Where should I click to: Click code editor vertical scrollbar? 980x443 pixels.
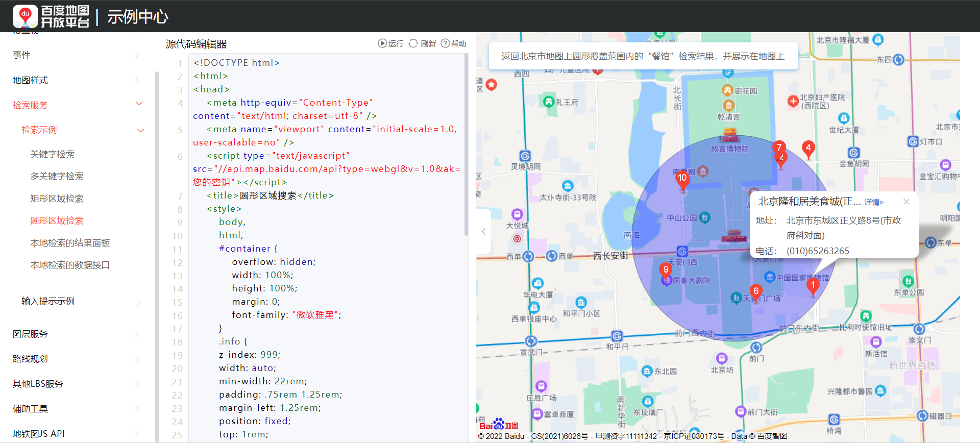click(x=466, y=145)
